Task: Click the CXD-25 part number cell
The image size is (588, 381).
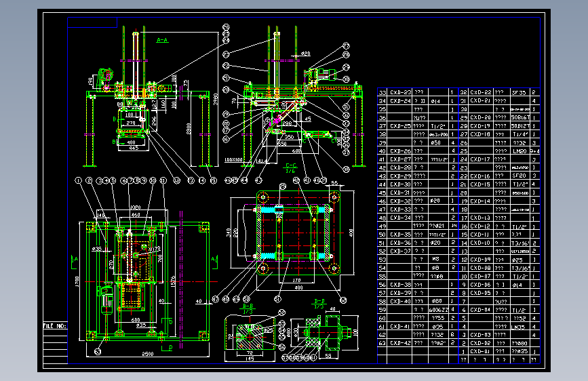Action: 401,126
